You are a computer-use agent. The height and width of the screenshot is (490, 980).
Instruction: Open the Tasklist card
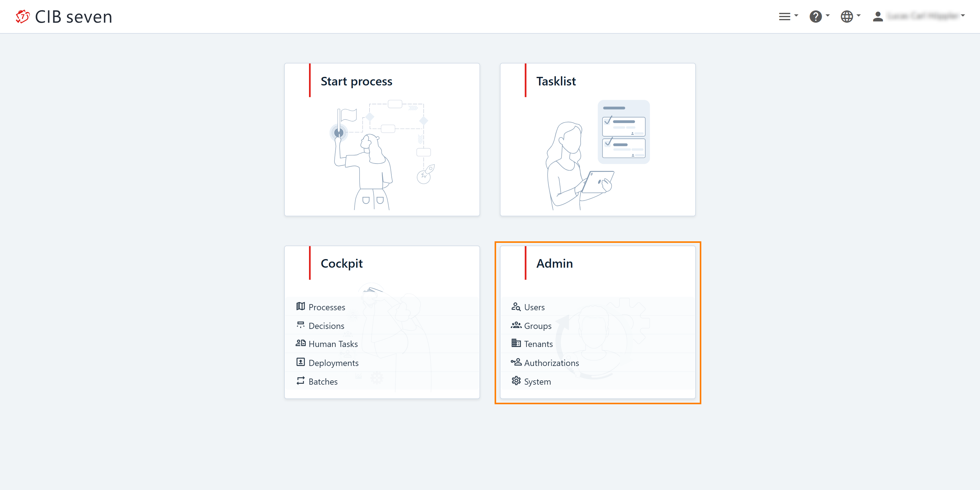tap(597, 139)
